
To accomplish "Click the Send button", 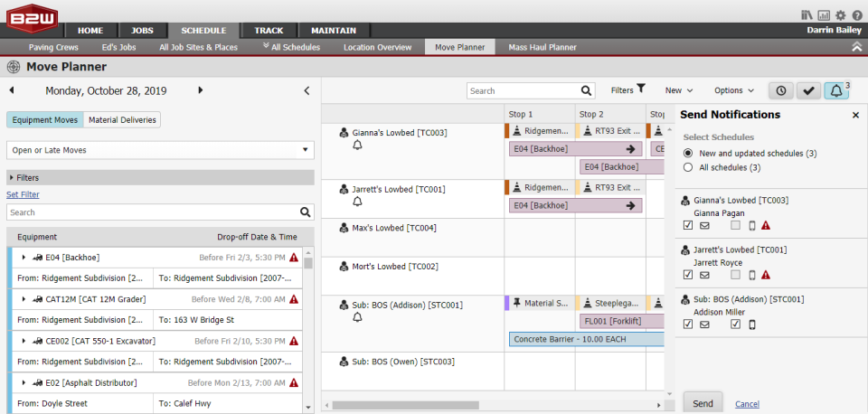I will 703,403.
